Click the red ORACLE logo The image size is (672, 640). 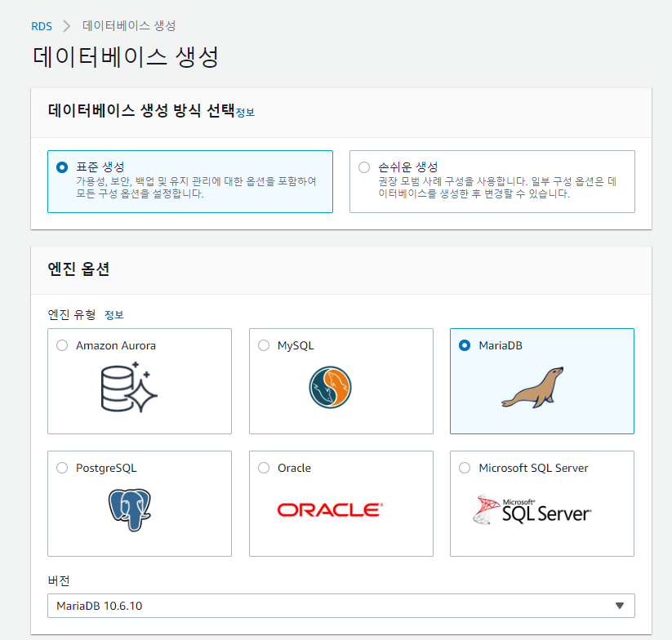330,509
